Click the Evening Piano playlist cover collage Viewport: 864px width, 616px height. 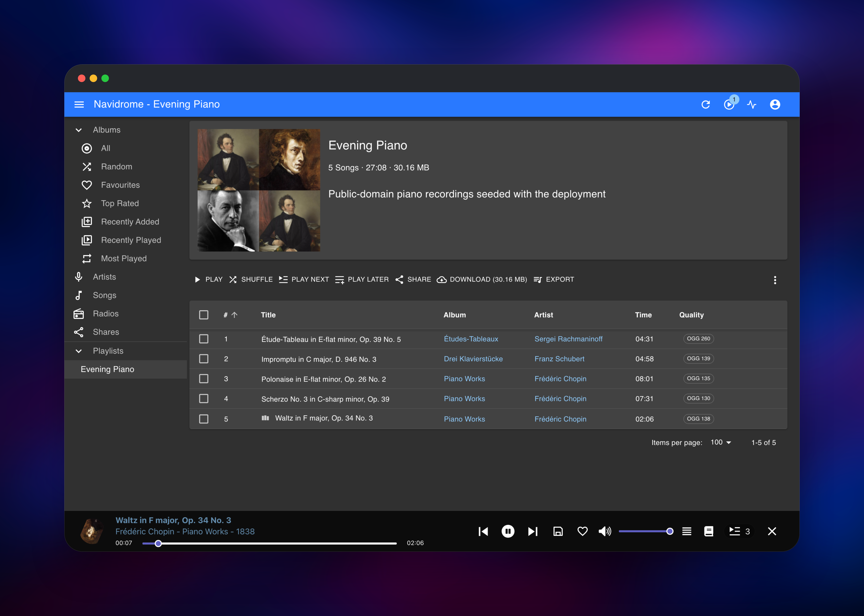(259, 190)
